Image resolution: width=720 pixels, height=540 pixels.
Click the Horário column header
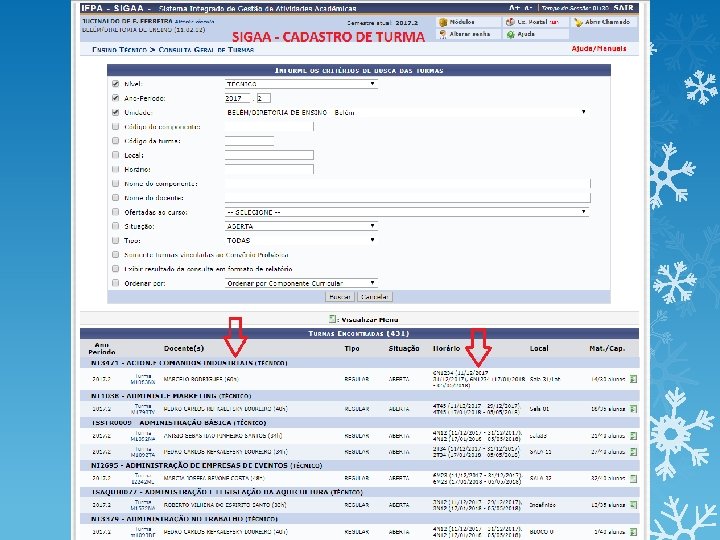(446, 349)
